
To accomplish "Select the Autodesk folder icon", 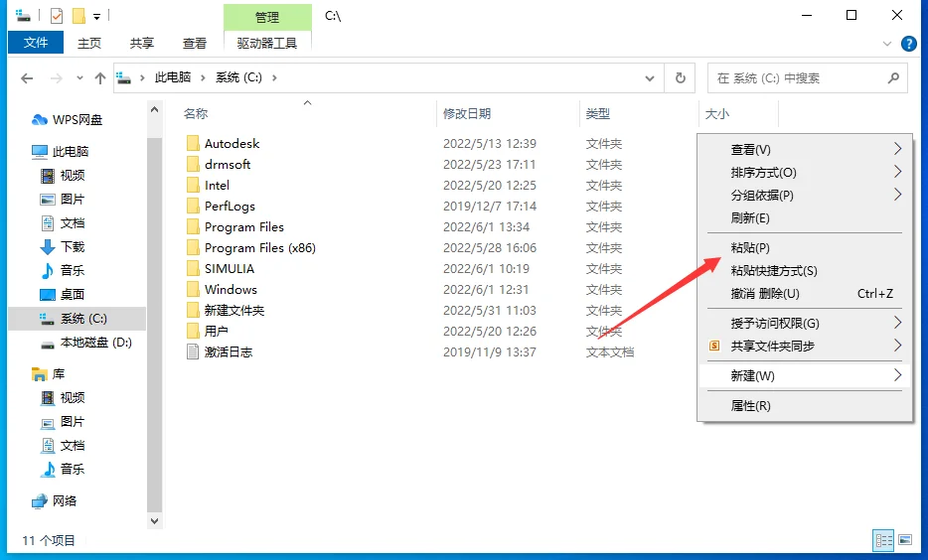I will (193, 143).
